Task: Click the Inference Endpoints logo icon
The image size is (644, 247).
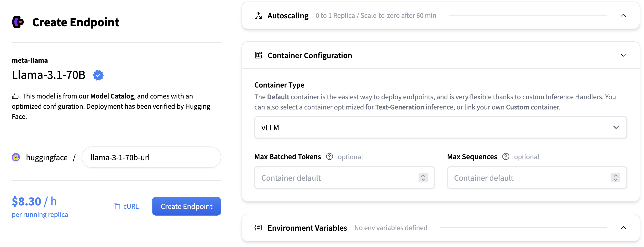Action: click(18, 22)
